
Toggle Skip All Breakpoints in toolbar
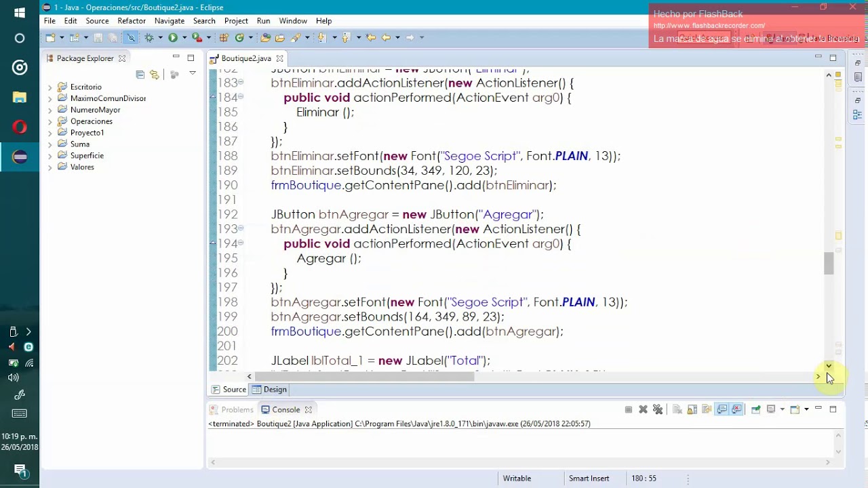tap(131, 37)
